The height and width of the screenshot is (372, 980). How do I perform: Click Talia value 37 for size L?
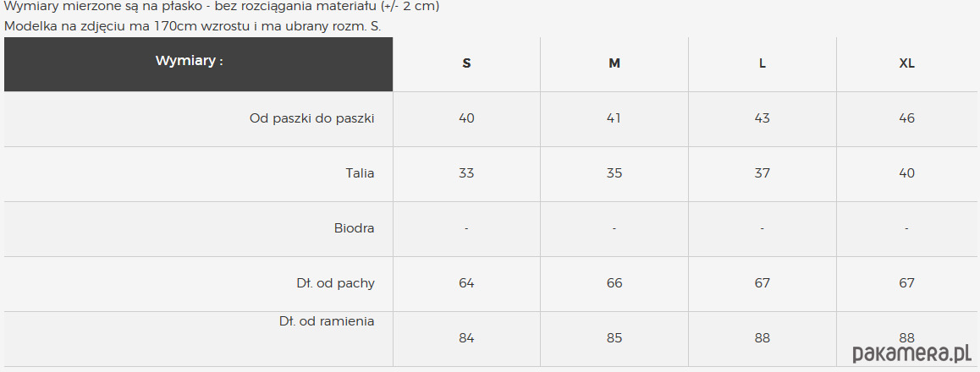pos(762,173)
